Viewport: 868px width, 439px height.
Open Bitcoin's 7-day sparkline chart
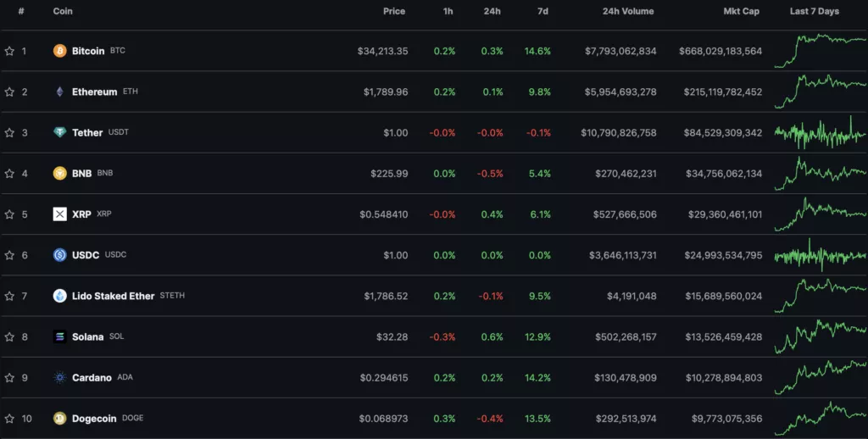821,51
